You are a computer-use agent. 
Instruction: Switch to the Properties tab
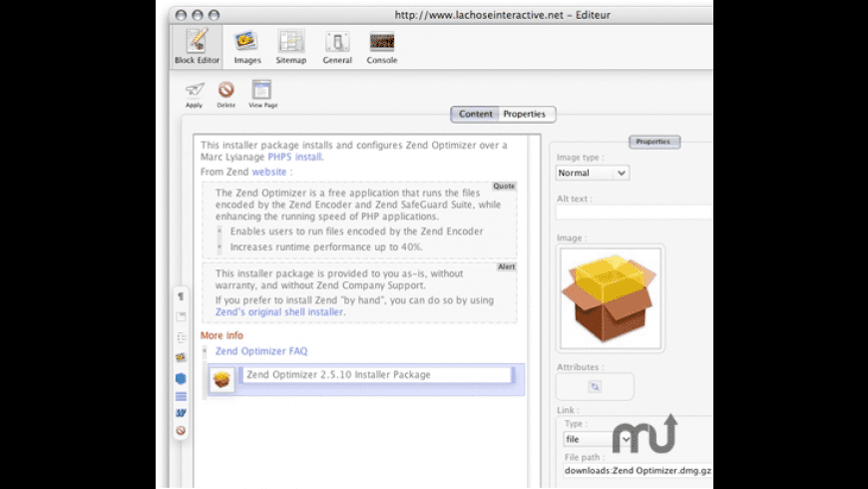(524, 114)
